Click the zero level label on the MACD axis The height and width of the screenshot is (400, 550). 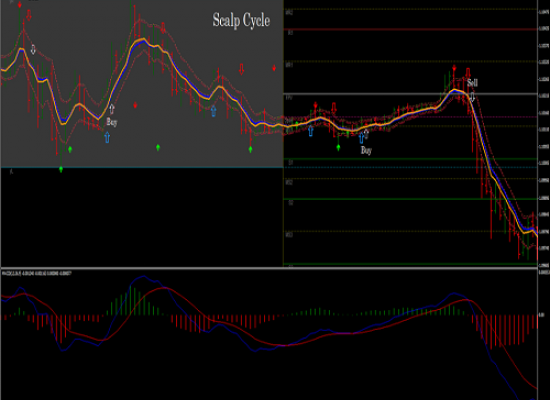tap(541, 315)
